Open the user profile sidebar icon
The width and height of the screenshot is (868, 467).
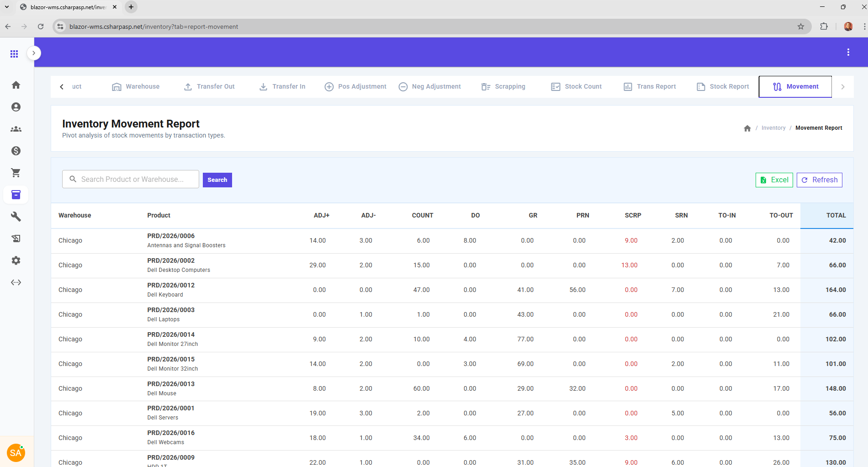pyautogui.click(x=16, y=107)
